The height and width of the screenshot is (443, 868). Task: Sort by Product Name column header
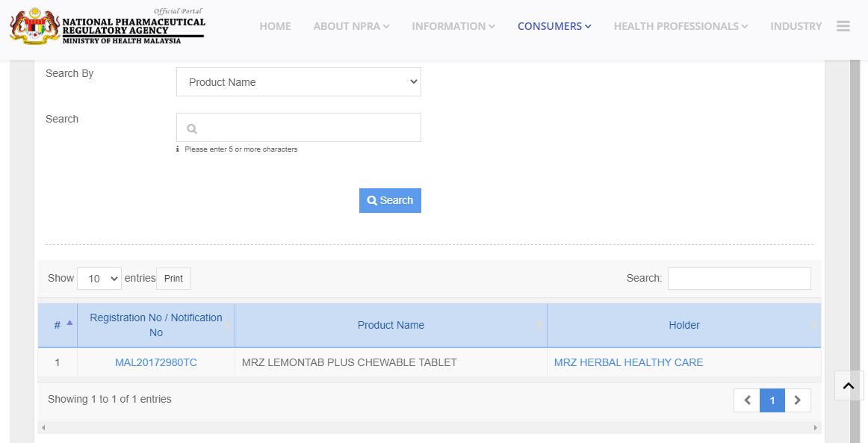[x=391, y=325]
